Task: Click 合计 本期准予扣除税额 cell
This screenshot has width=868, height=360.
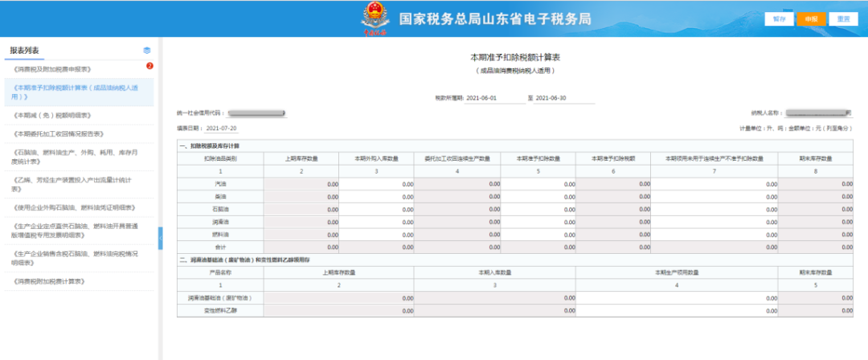Action: (613, 247)
